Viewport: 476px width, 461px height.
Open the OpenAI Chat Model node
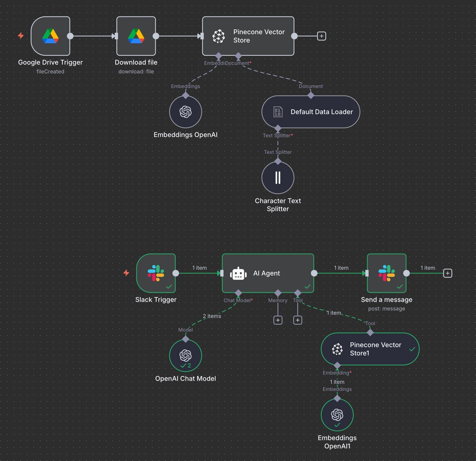pos(186,356)
